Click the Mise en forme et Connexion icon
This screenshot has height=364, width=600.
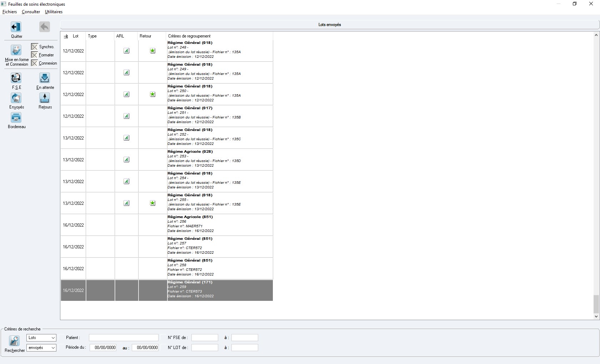(16, 50)
